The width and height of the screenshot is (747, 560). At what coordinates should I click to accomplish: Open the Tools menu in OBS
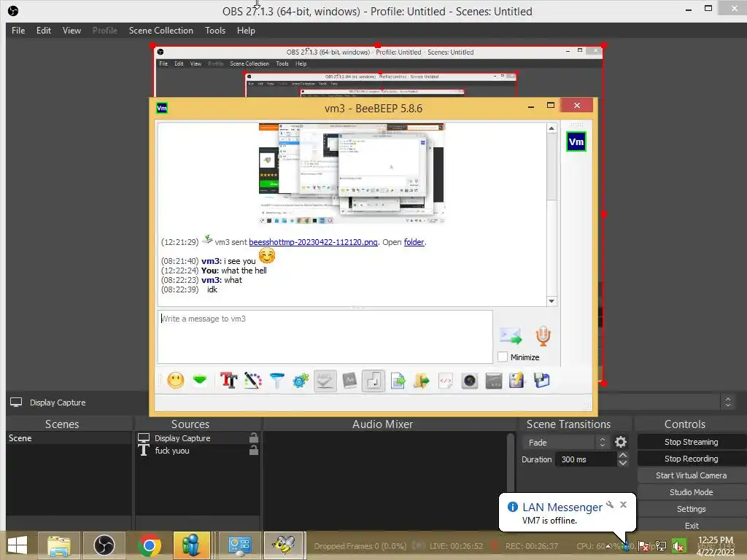click(x=215, y=31)
